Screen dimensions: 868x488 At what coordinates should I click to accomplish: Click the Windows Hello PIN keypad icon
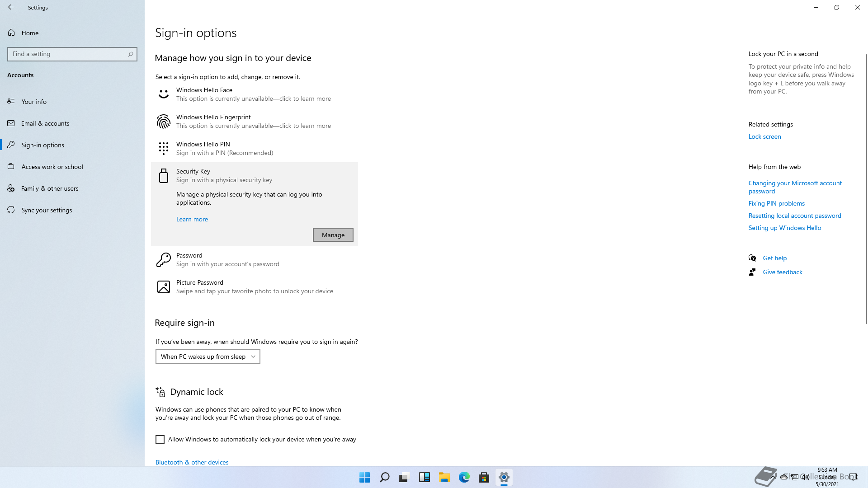point(163,148)
